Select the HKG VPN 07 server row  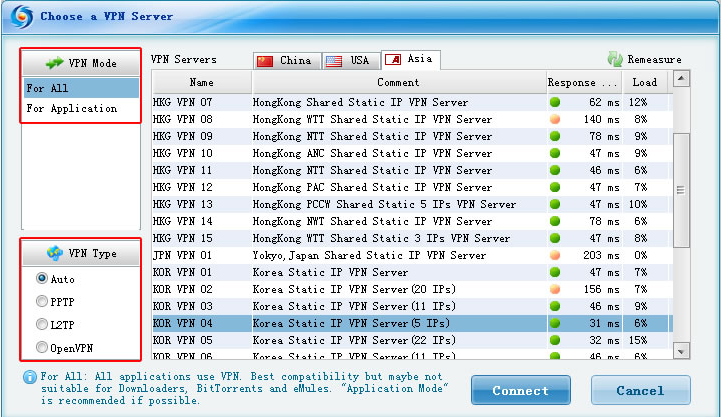tap(412, 102)
